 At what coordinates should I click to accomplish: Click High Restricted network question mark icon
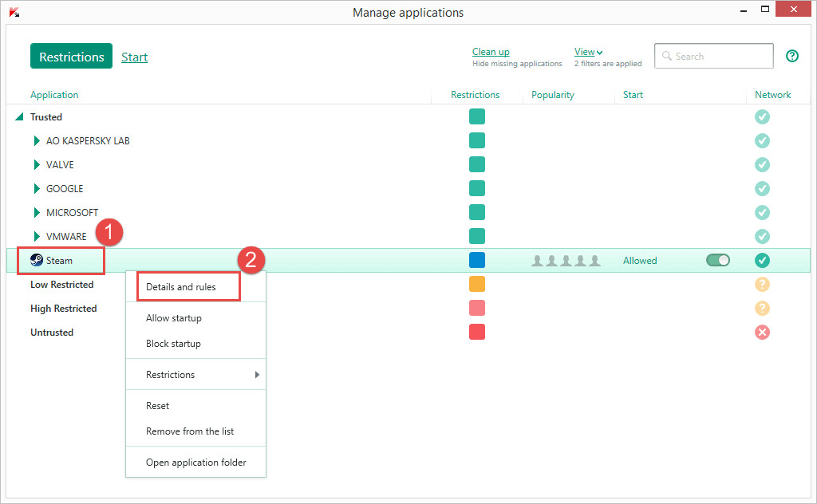pyautogui.click(x=762, y=308)
